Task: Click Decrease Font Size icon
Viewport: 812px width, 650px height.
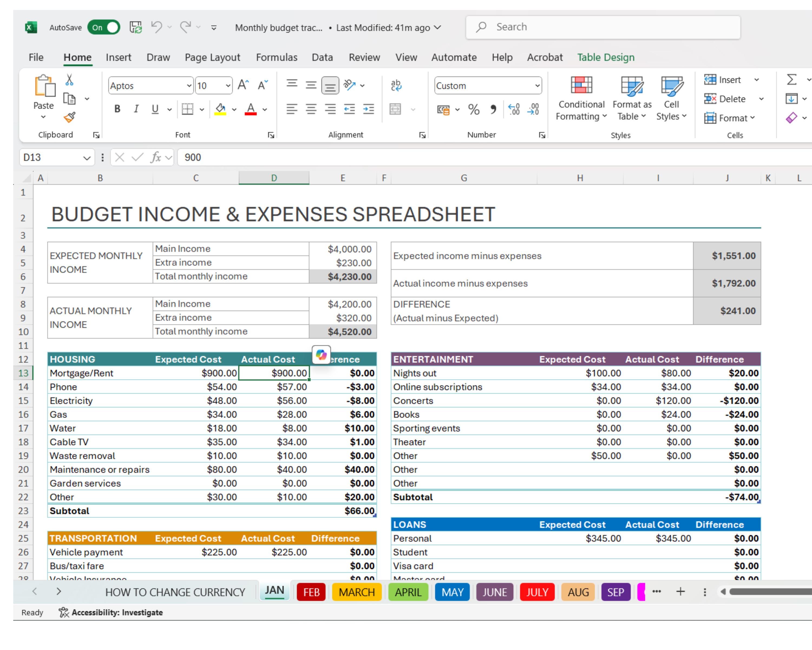Action: [x=263, y=85]
